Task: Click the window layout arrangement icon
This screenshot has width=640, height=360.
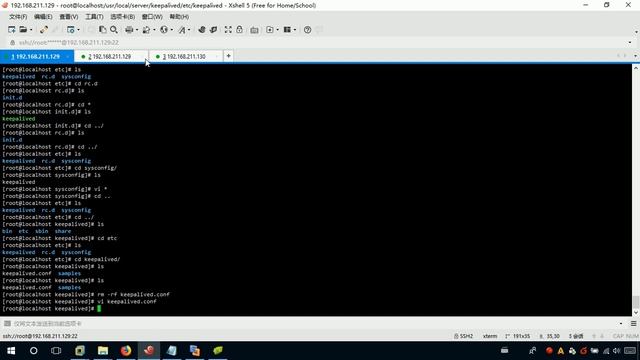Action: (x=287, y=30)
